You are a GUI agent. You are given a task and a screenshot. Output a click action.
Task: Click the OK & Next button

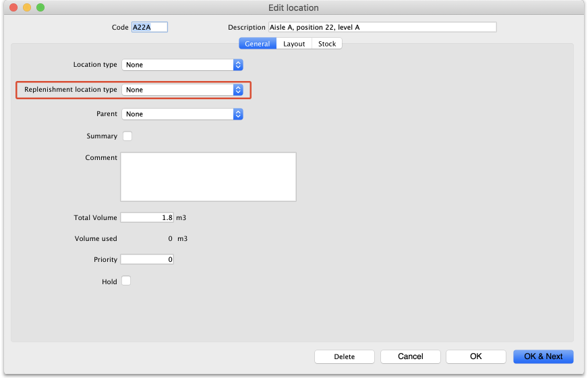pos(543,356)
